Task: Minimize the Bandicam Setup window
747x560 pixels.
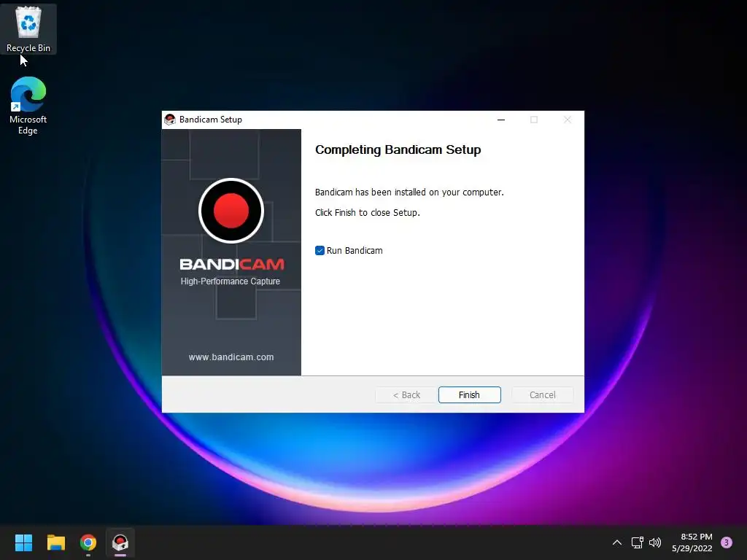Action: tap(500, 120)
